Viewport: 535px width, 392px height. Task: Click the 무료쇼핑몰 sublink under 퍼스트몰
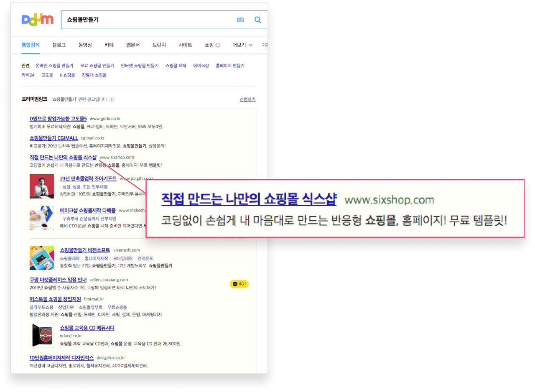coord(117,307)
